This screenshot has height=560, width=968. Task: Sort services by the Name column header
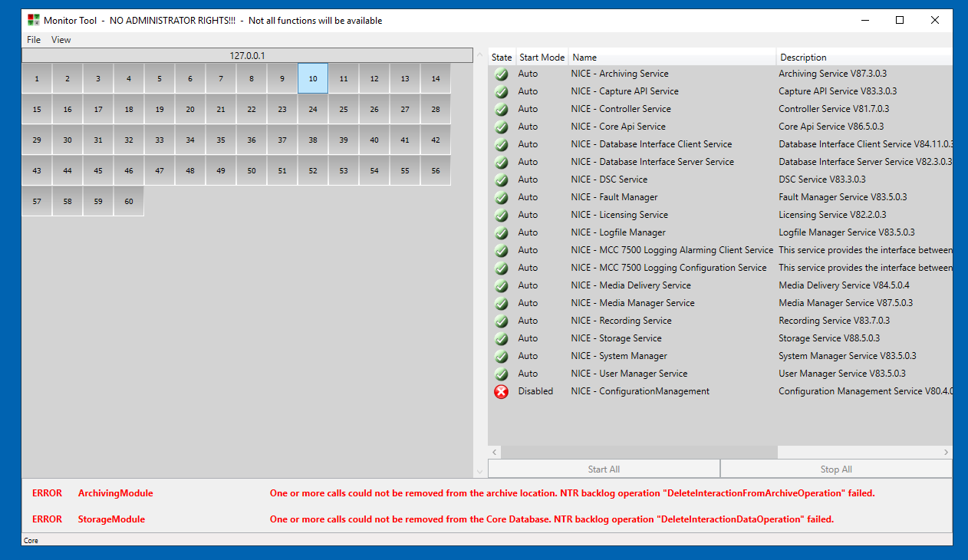673,58
